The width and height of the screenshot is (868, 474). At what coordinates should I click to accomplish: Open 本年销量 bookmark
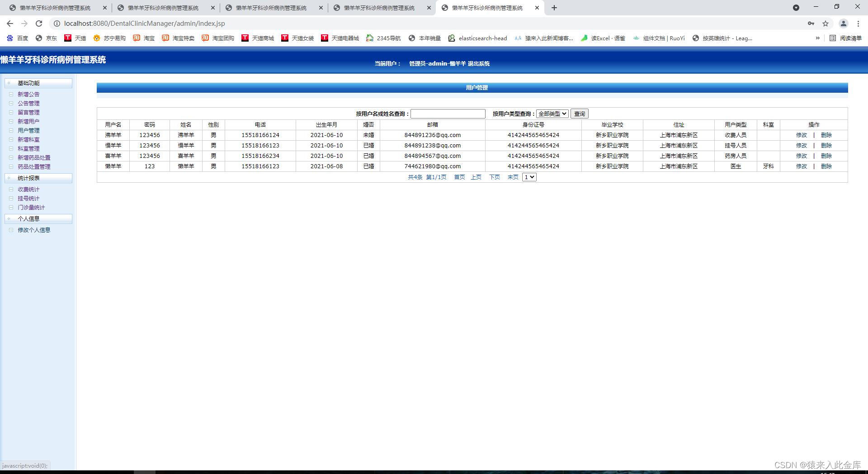pyautogui.click(x=425, y=38)
